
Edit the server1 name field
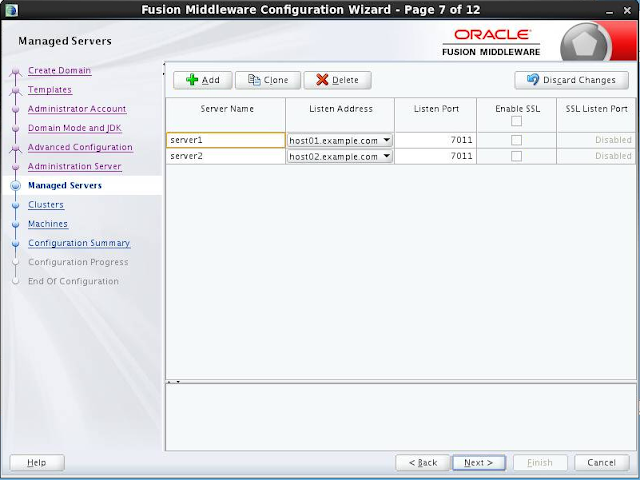coord(226,140)
